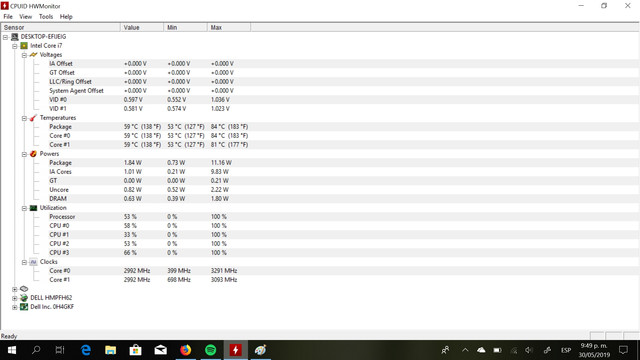Click the OneDrive cloud tray icon
Viewport: 640px width, 360px height.
(481, 350)
